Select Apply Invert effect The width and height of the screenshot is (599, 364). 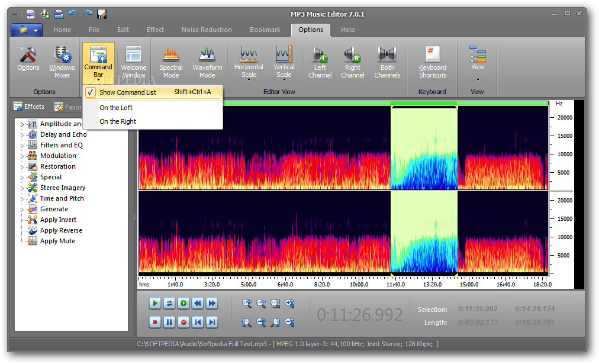(x=58, y=220)
